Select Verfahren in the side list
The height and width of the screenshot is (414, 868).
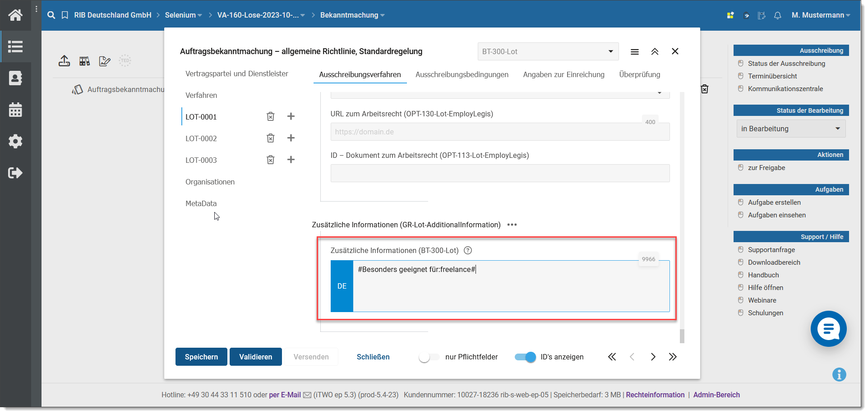(201, 95)
